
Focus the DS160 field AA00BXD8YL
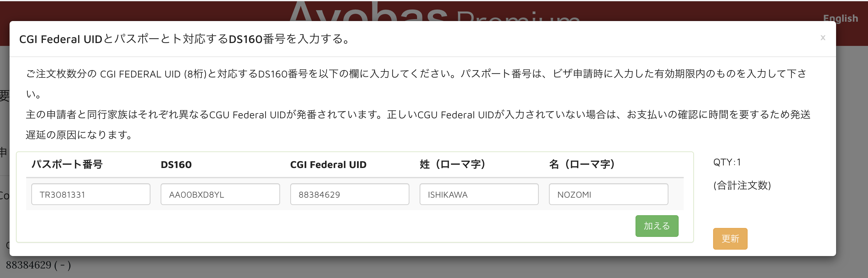pyautogui.click(x=220, y=194)
